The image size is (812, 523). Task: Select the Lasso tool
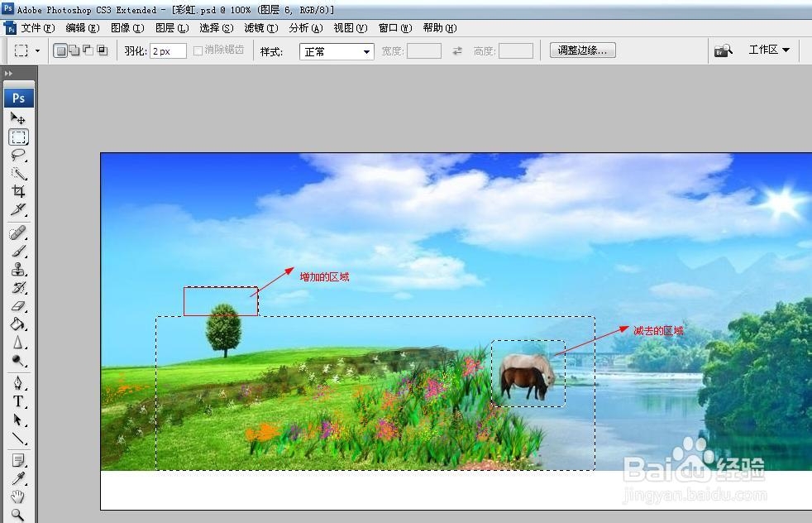pos(19,152)
